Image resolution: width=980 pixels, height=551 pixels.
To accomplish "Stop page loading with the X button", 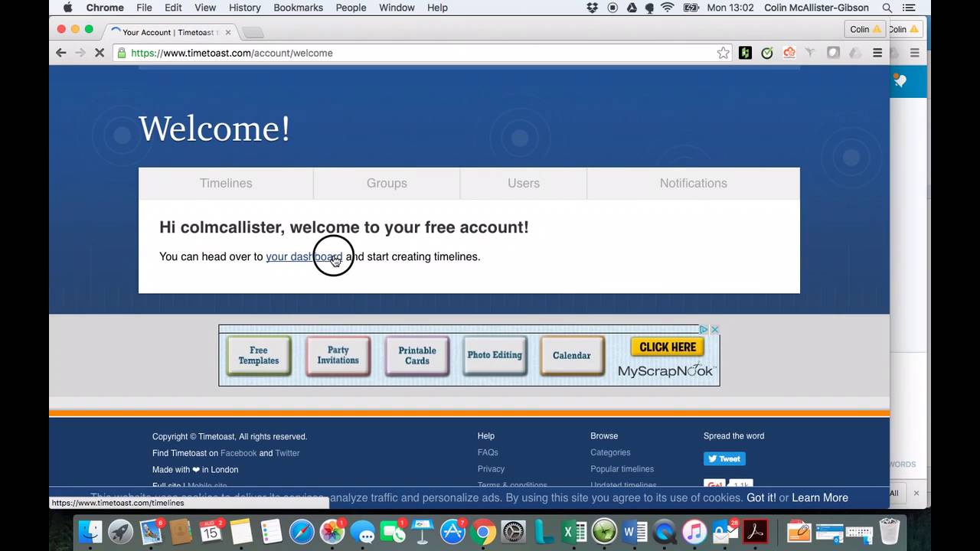I will pyautogui.click(x=100, y=53).
